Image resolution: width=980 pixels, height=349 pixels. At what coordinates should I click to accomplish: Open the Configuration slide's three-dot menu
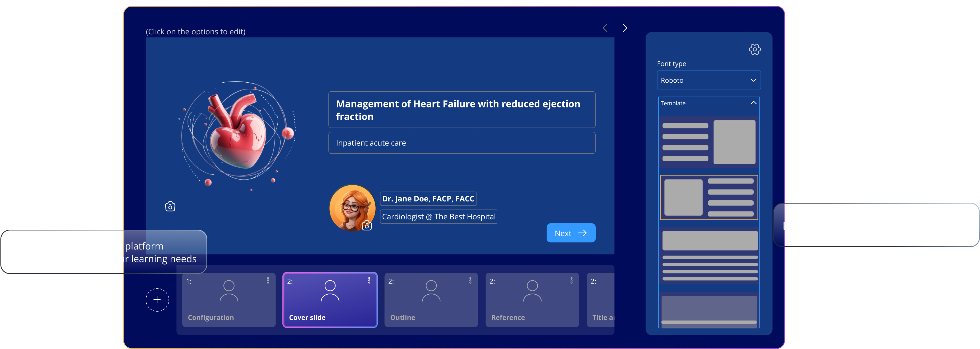[x=268, y=280]
